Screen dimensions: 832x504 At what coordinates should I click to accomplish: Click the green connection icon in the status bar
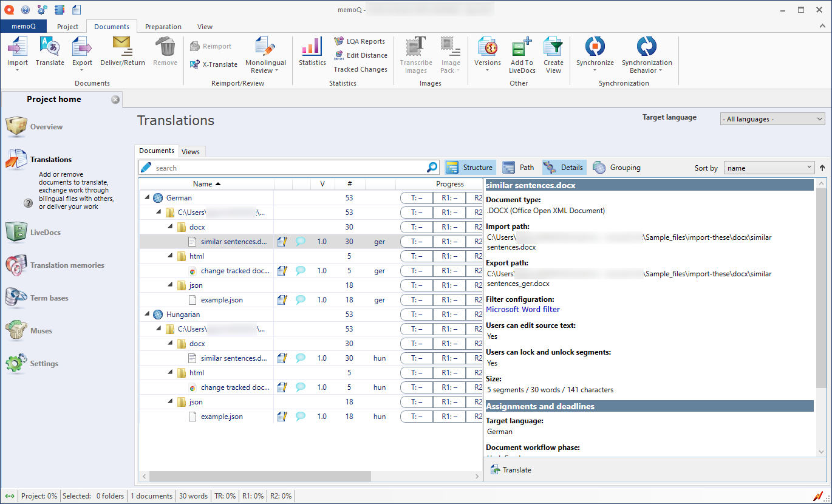[x=9, y=496]
